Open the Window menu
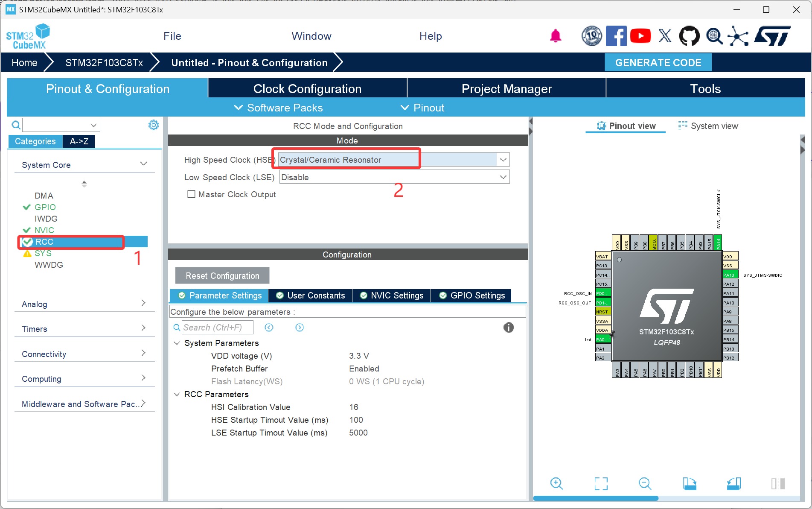 (x=311, y=36)
